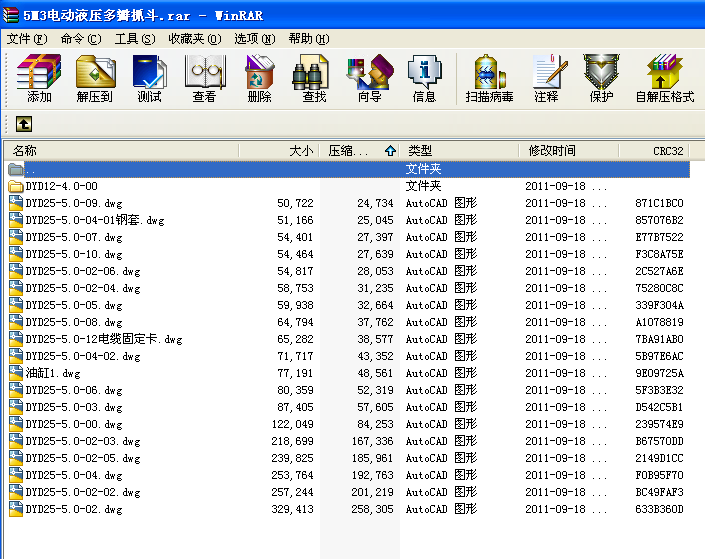Click the 保护 (Protect) shield icon

(x=601, y=77)
